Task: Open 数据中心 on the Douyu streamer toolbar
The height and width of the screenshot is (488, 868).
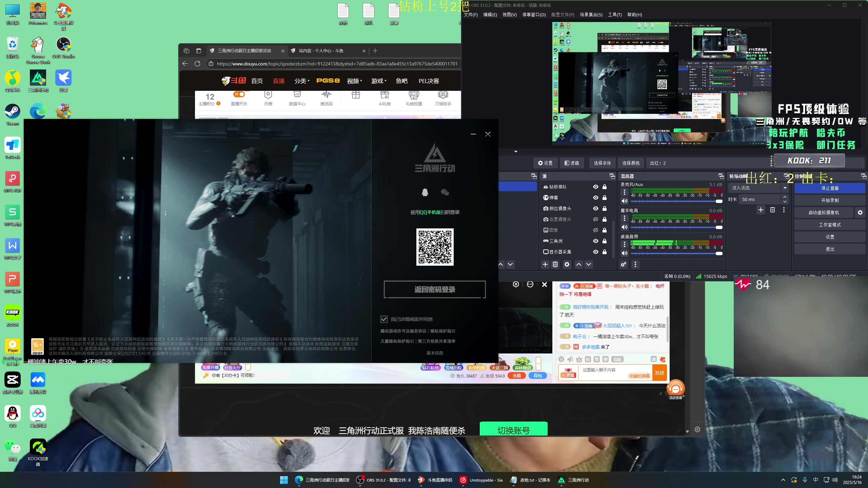Action: click(297, 98)
